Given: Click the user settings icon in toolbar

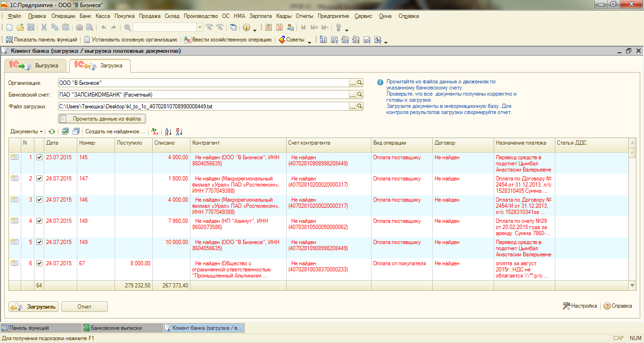Looking at the screenshot, I should tap(290, 28).
